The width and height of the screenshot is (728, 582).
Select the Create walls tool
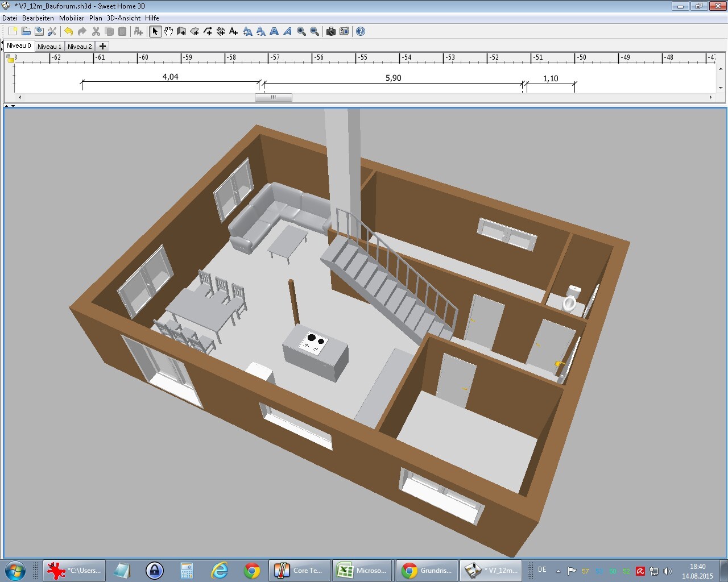coord(181,31)
